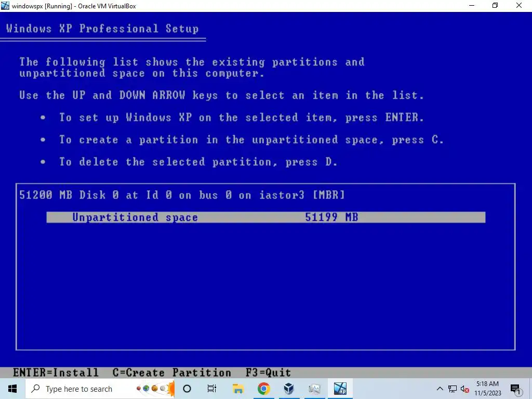Open Task View on the taskbar
Screen dimensions: 532x399
point(212,389)
